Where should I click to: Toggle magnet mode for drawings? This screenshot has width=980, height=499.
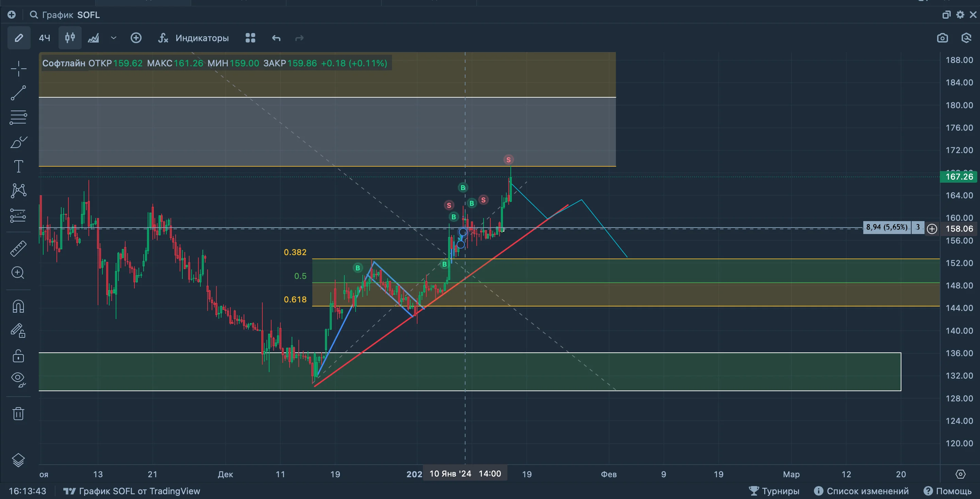click(18, 306)
